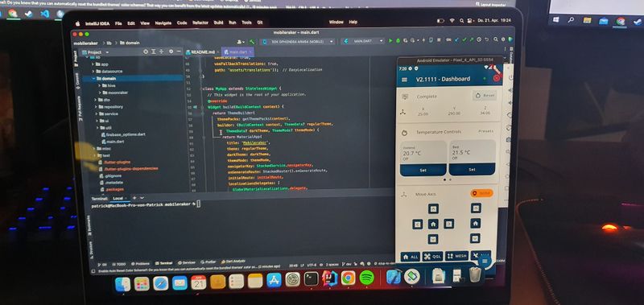Image resolution: width=644 pixels, height=305 pixels.
Task: Open new terminal session options chevron
Action: tap(142, 198)
